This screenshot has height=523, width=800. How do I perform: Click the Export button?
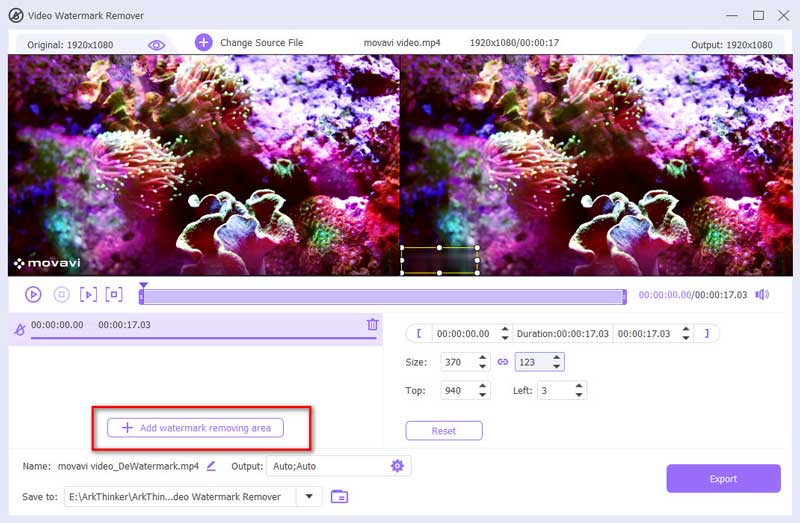tap(723, 479)
